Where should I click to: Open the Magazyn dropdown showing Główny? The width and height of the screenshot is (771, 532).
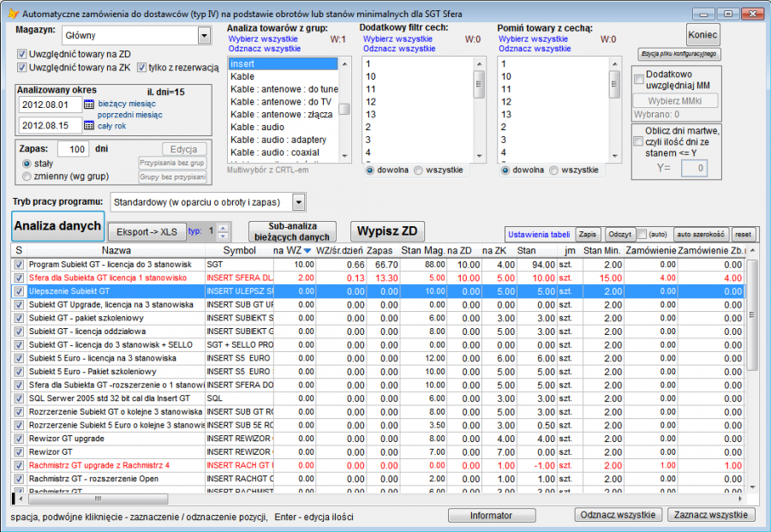coord(204,35)
